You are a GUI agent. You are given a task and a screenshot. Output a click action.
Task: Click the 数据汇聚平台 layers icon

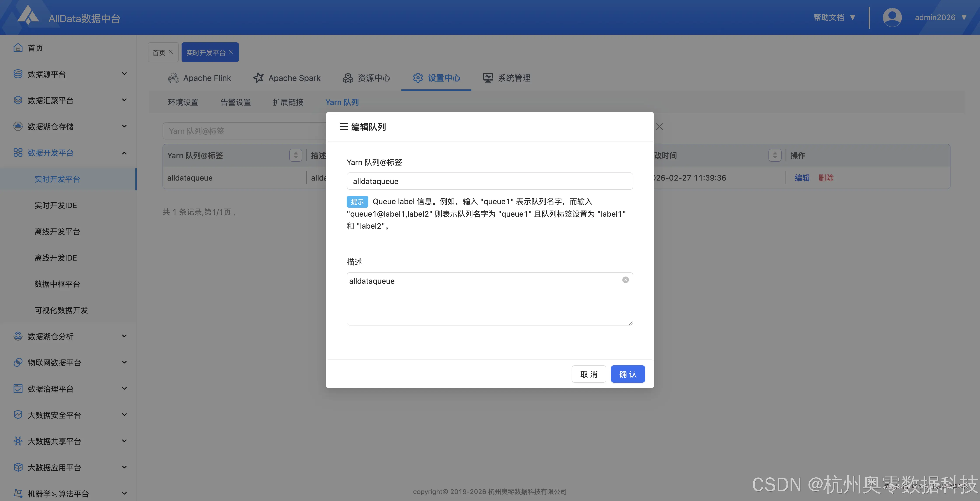point(18,100)
